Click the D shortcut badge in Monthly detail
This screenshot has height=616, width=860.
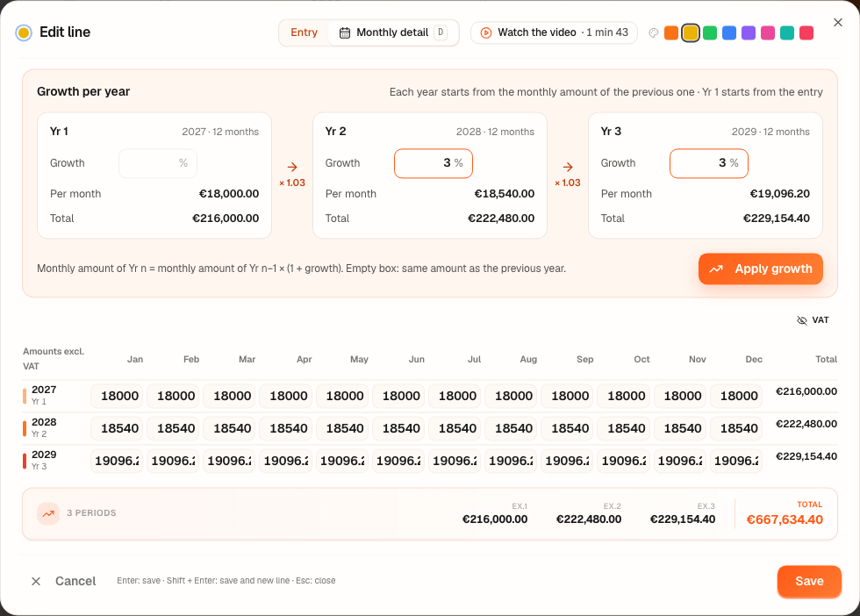pos(441,32)
